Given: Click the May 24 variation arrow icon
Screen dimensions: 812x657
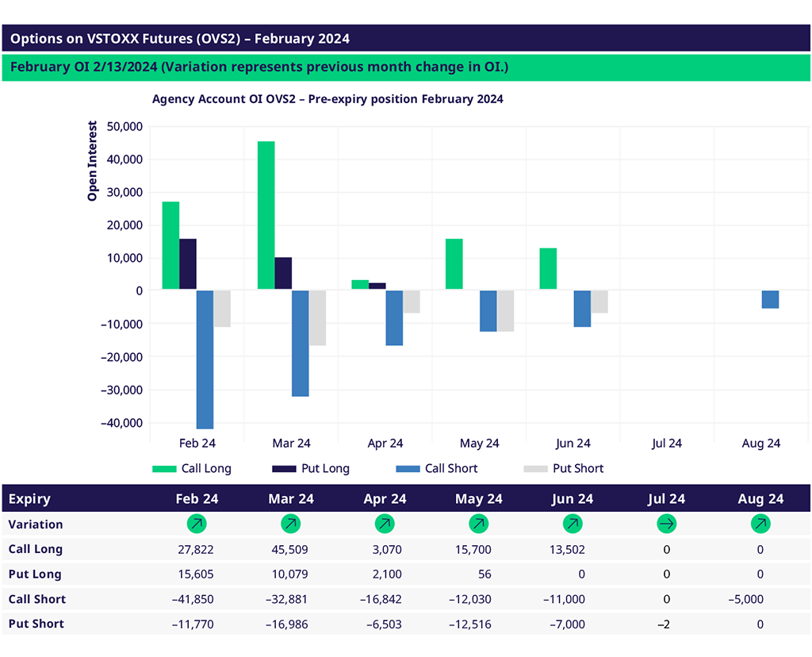Looking at the screenshot, I should 479,524.
